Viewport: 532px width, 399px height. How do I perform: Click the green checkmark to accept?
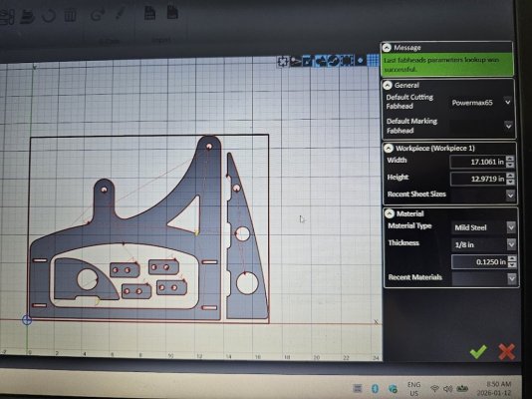click(x=478, y=351)
